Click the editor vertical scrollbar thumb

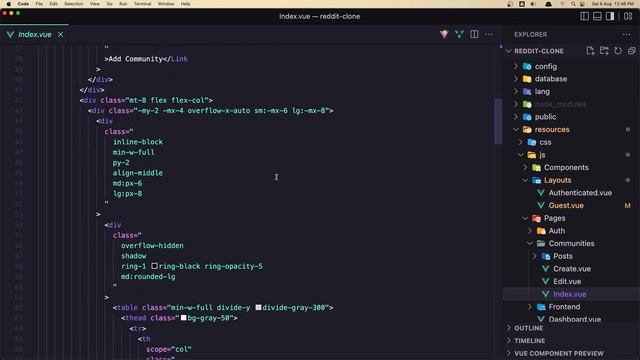pyautogui.click(x=498, y=121)
